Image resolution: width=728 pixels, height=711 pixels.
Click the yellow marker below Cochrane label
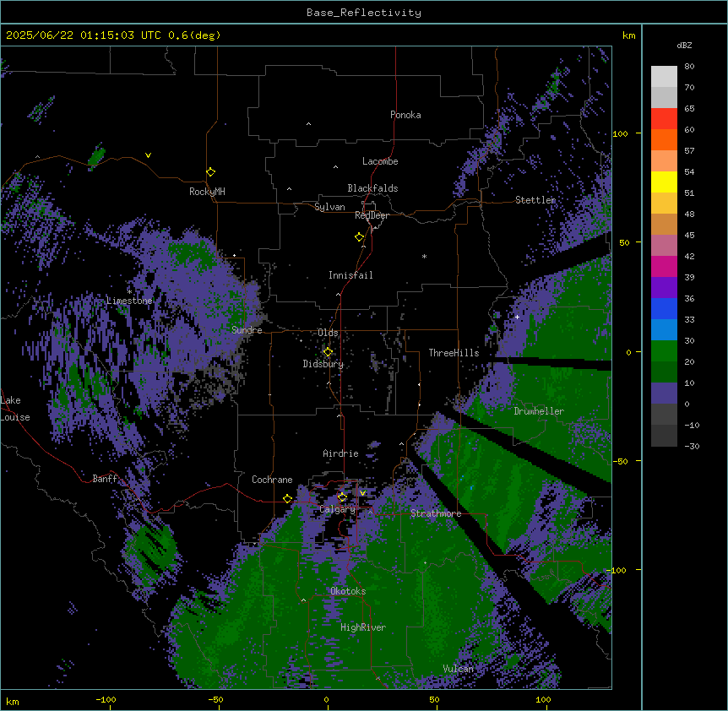coord(287,499)
